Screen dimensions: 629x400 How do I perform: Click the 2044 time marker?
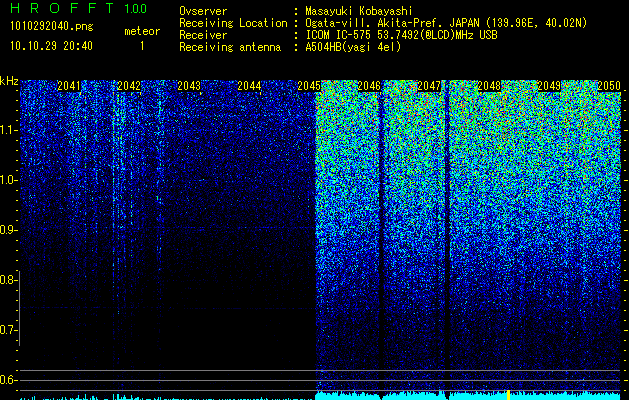coord(249,86)
